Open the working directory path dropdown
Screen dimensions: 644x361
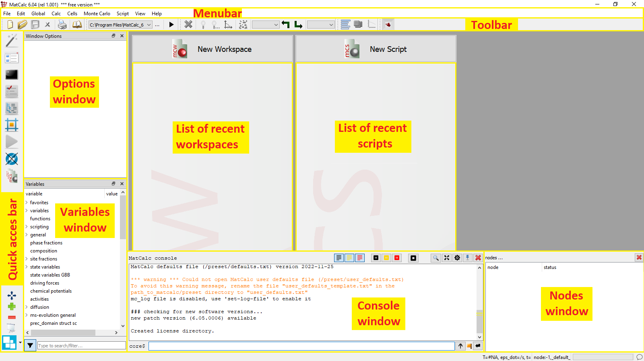tap(149, 25)
